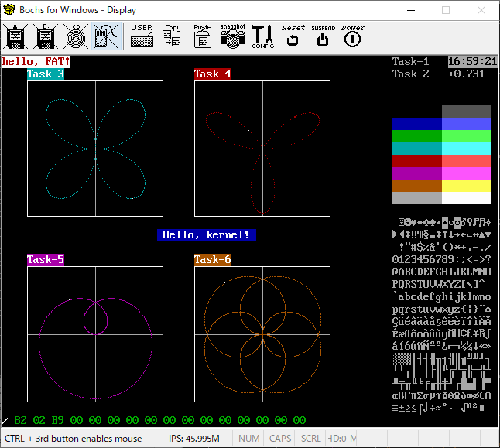The height and width of the screenshot is (448, 500).
Task: Open the CONFIG tools icon
Action: (262, 36)
